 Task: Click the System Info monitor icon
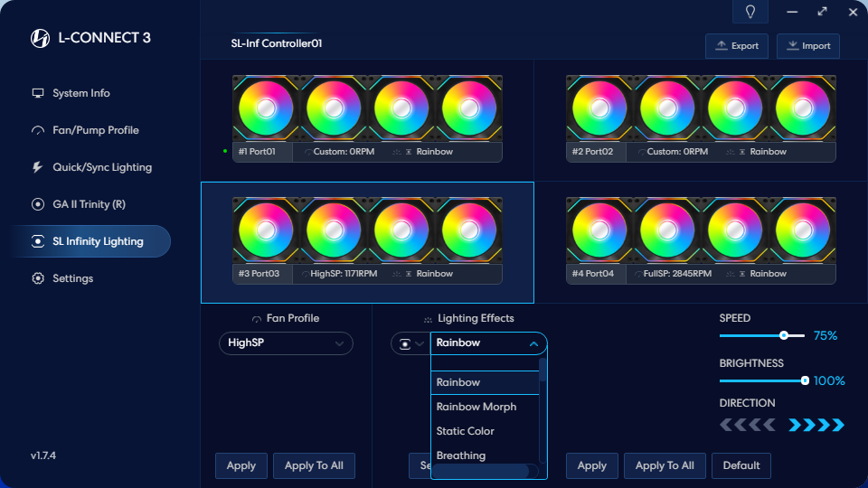tap(38, 93)
